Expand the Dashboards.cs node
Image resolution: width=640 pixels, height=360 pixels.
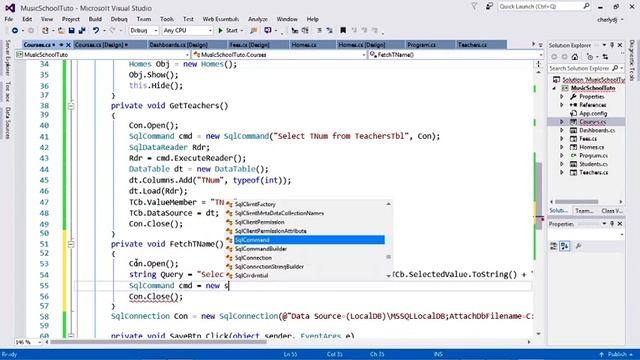pos(562,131)
